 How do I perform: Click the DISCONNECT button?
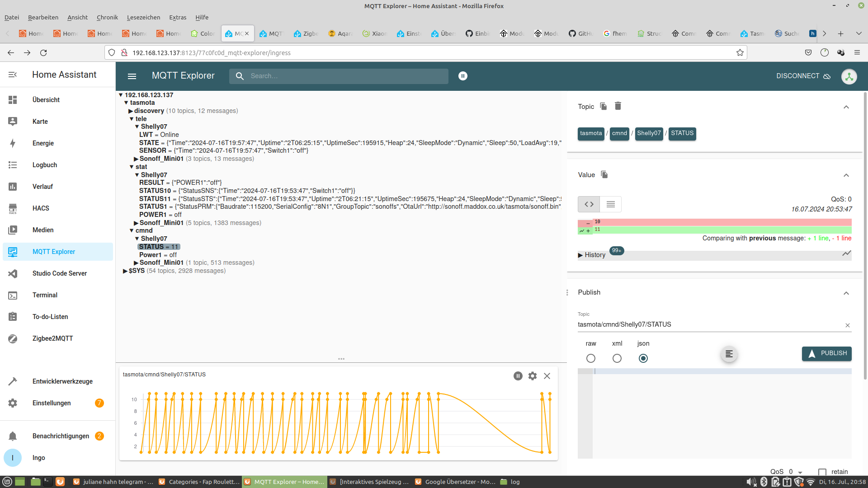coord(803,76)
